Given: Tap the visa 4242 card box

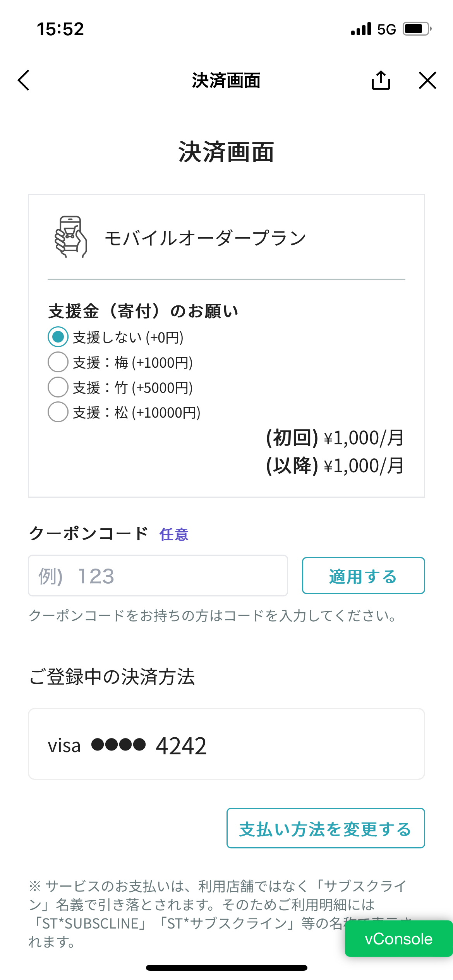Looking at the screenshot, I should tap(226, 744).
